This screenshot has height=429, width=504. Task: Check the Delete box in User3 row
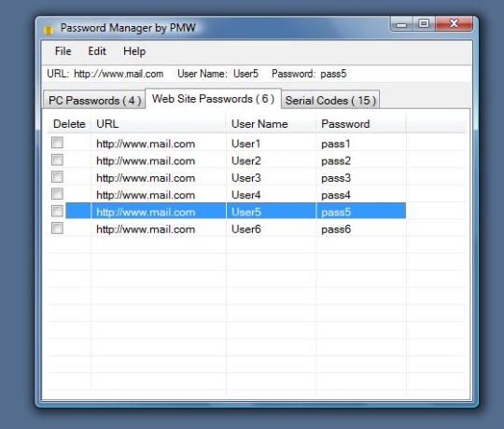[x=57, y=177]
